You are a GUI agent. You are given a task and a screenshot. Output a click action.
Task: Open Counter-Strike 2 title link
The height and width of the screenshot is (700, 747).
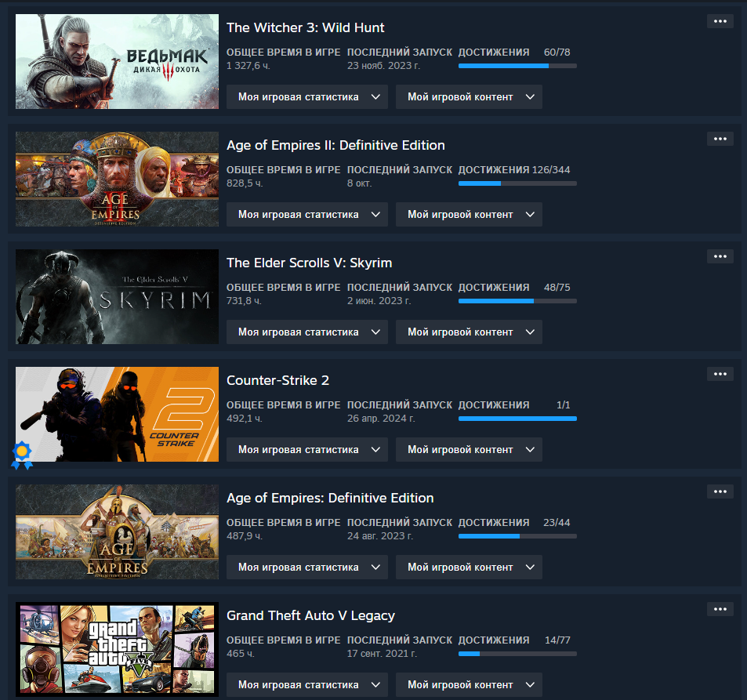277,380
